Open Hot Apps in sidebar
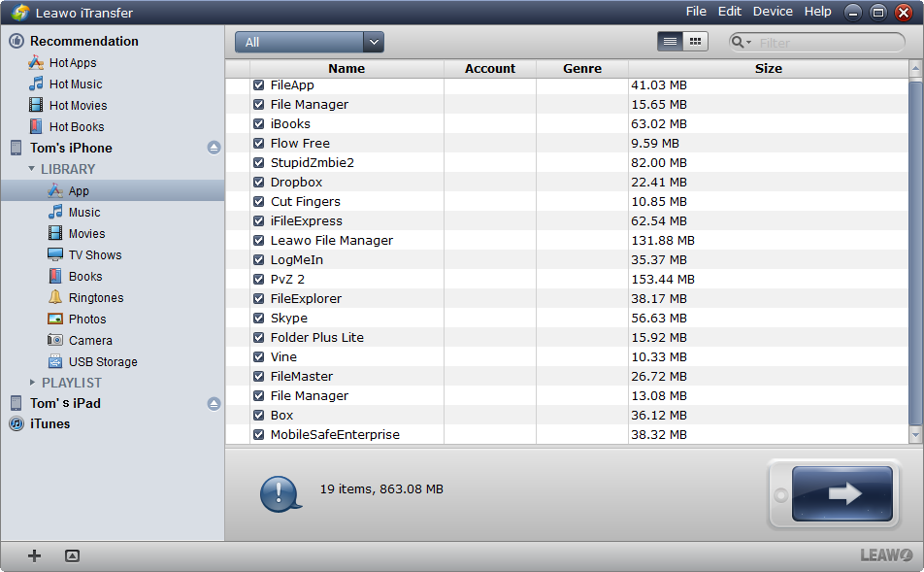Image resolution: width=924 pixels, height=572 pixels. pos(62,62)
